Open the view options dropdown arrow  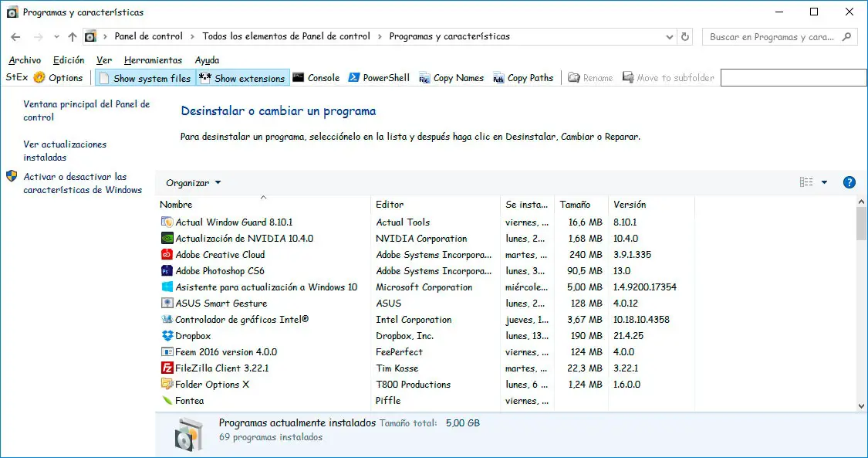tap(824, 182)
